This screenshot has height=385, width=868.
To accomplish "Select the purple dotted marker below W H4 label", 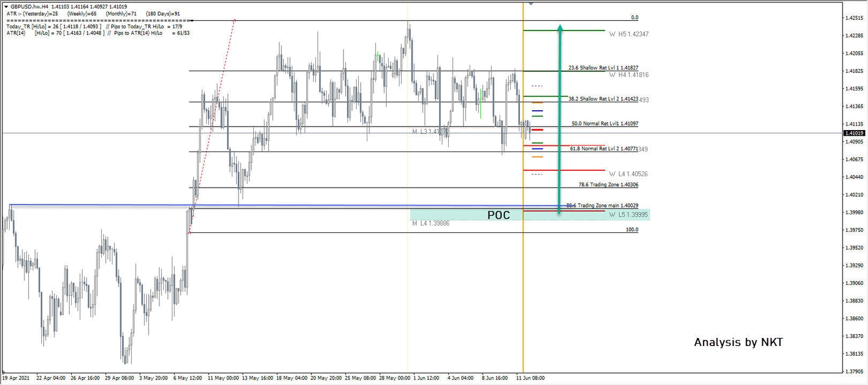I will (x=537, y=85).
